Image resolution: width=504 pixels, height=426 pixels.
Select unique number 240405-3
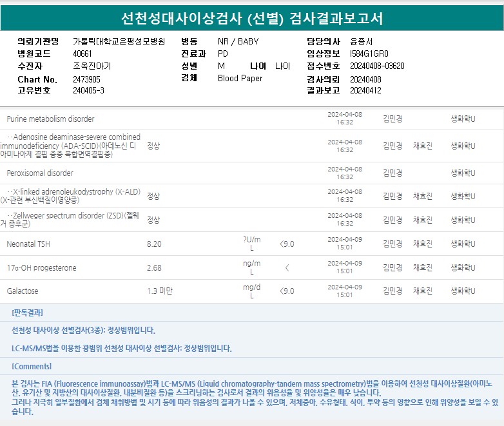coord(88,90)
